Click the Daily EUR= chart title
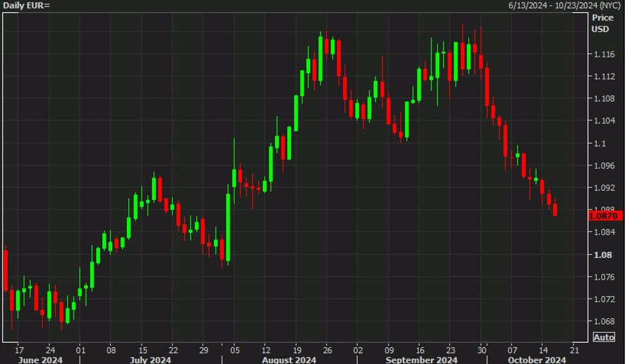 27,5
